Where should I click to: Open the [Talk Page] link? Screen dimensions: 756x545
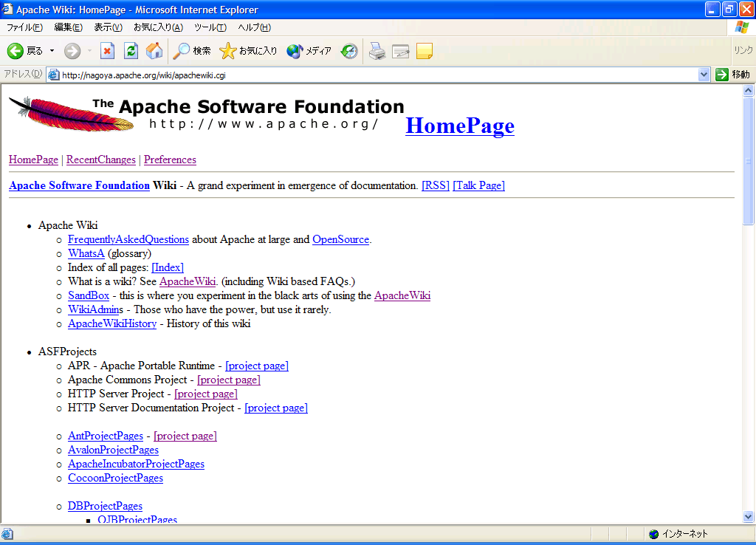(478, 185)
